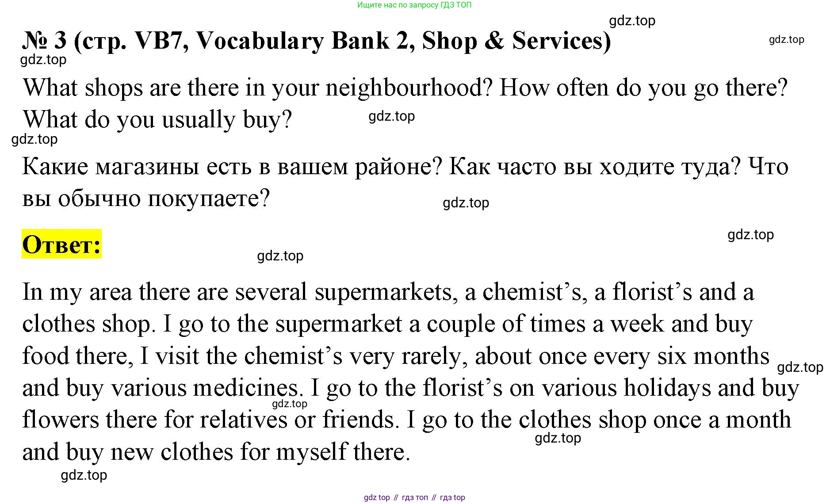Click the Russian word "покупаете?"

[x=208, y=198]
